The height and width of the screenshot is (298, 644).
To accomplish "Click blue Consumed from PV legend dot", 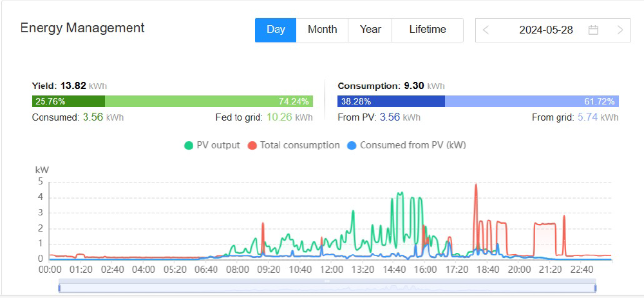I will [352, 145].
